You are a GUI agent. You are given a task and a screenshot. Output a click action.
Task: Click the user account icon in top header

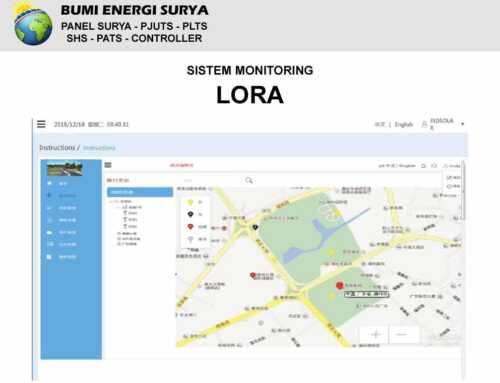[x=424, y=124]
